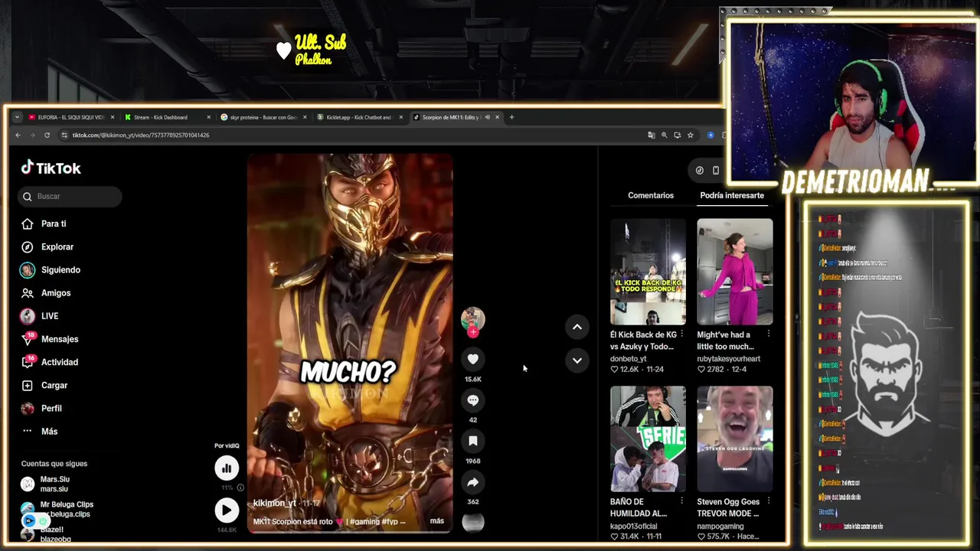Open video comments bubble icon
Viewport: 980px width, 551px height.
pos(472,400)
